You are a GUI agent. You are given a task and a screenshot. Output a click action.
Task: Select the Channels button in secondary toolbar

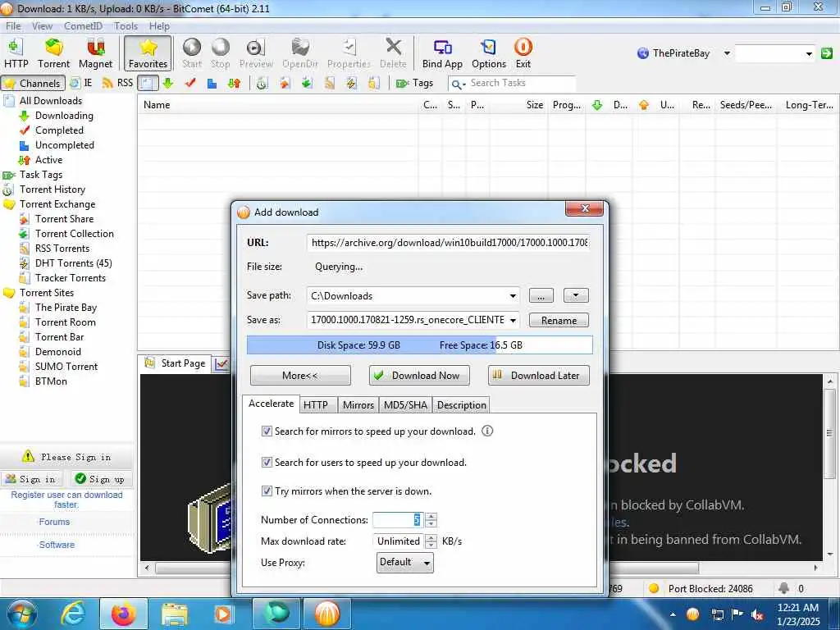(x=33, y=83)
